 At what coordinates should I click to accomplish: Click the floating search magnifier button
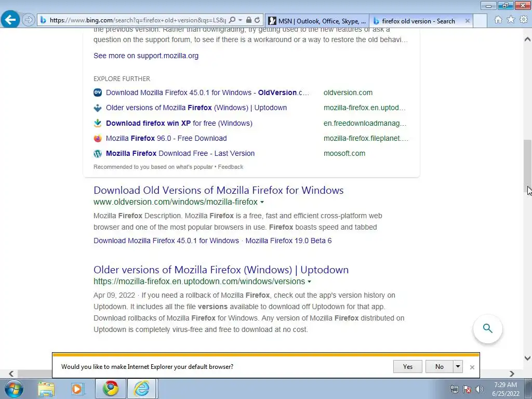point(487,328)
